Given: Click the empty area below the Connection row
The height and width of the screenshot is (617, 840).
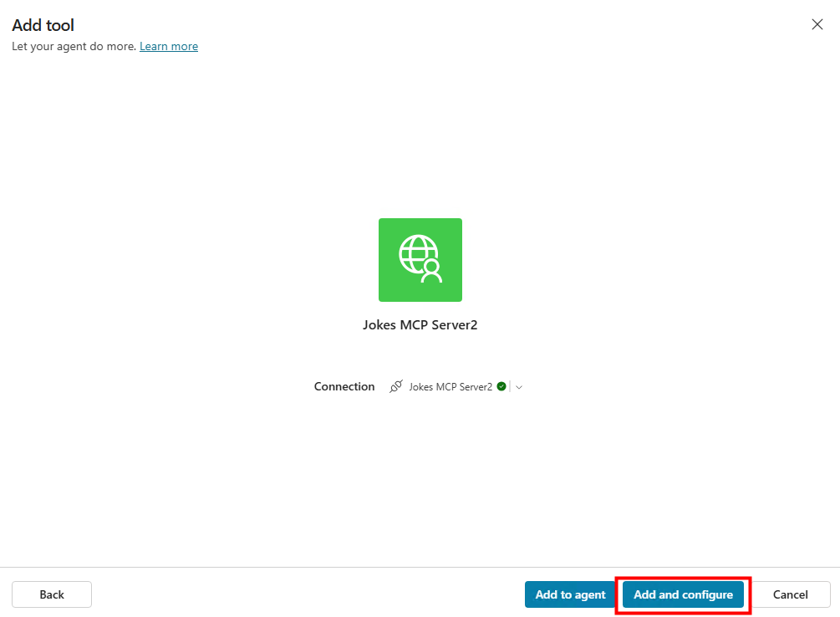Looking at the screenshot, I should (420, 477).
